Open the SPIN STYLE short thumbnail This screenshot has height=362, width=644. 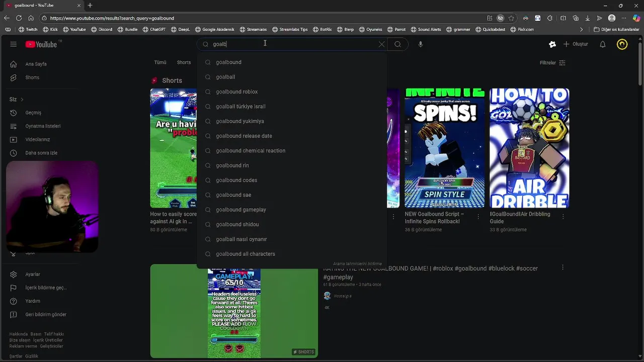445,148
